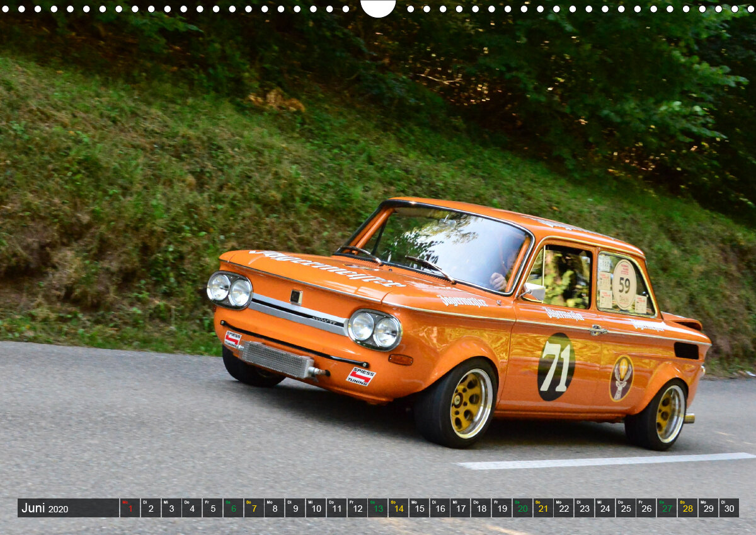Click day 12 (Fr) in the calendar strip
The width and height of the screenshot is (756, 535).
click(357, 508)
